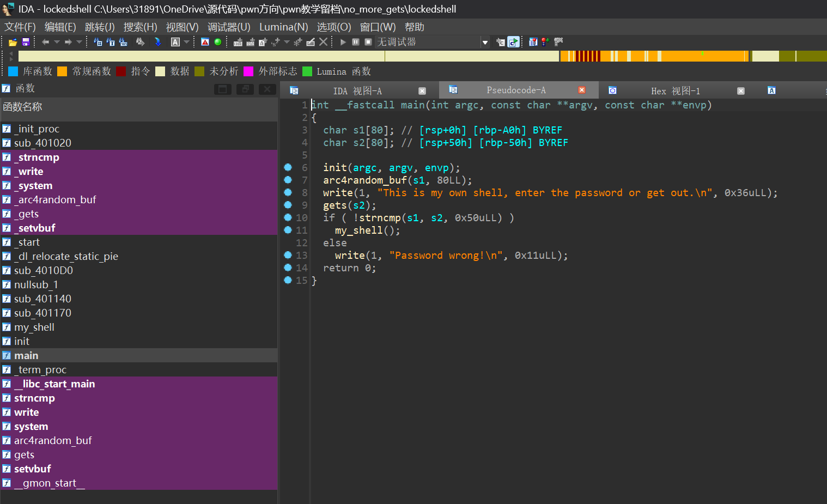This screenshot has width=827, height=504.
Task: Click the binoculars icon with letter T
Action: pyautogui.click(x=111, y=42)
